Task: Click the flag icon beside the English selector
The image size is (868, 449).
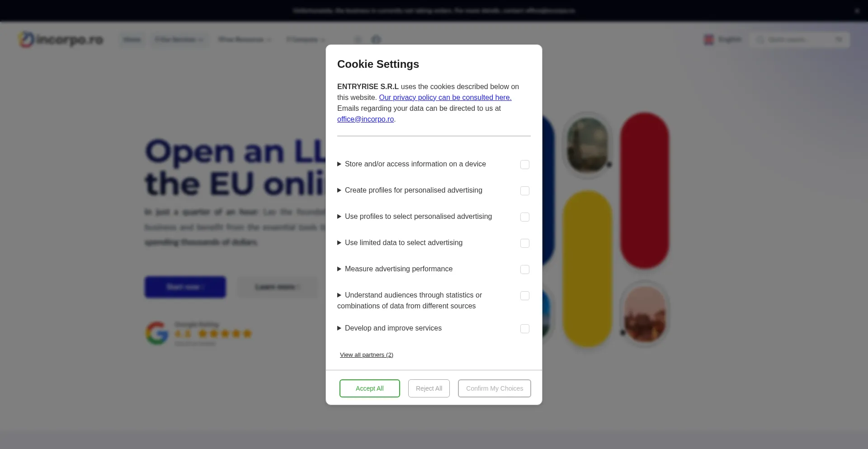Action: click(708, 40)
